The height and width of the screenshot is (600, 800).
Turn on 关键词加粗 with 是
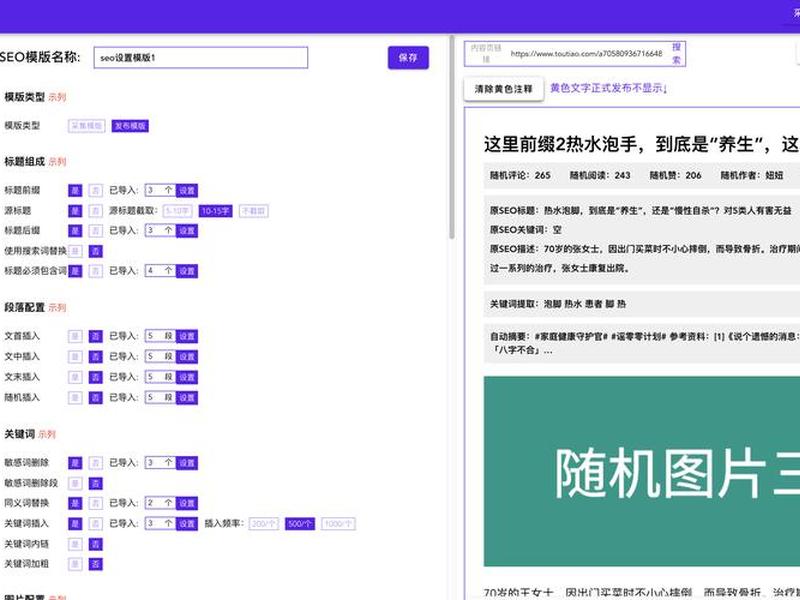coord(75,564)
